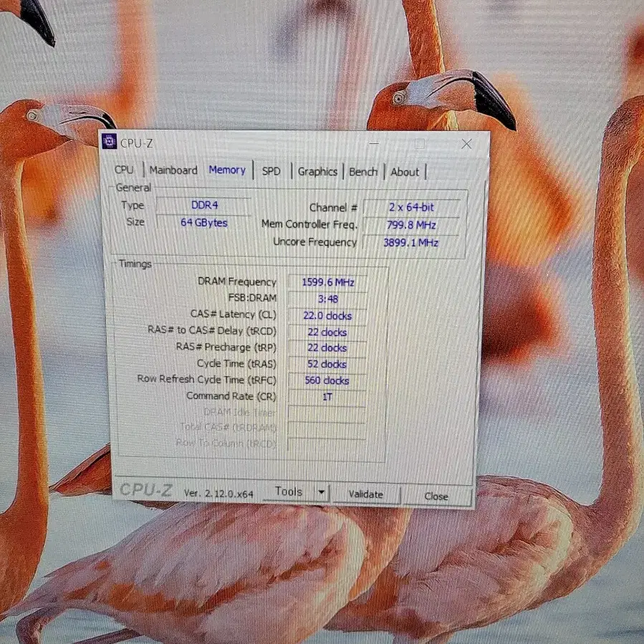
Task: Click the 52 clocks tRAS value
Action: 327,365
